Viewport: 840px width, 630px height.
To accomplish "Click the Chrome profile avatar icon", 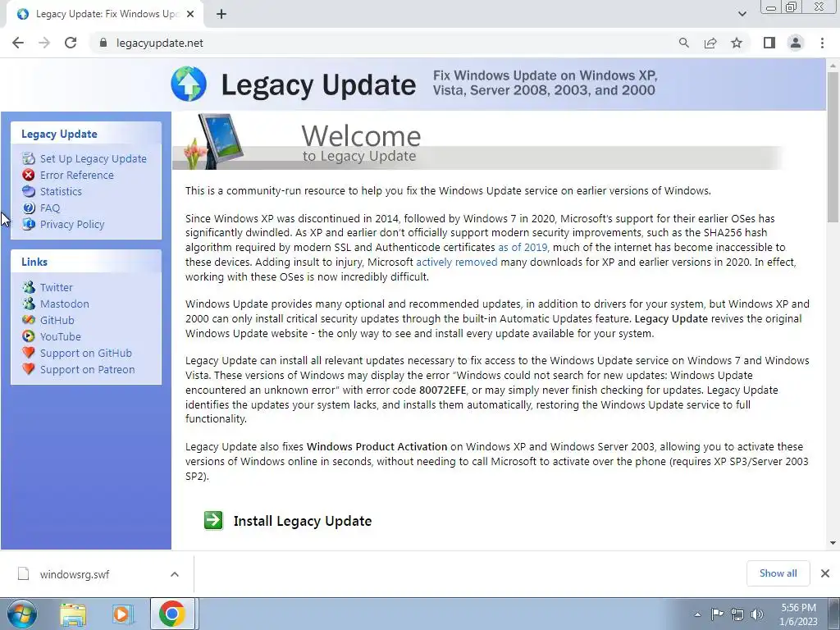I will click(796, 43).
